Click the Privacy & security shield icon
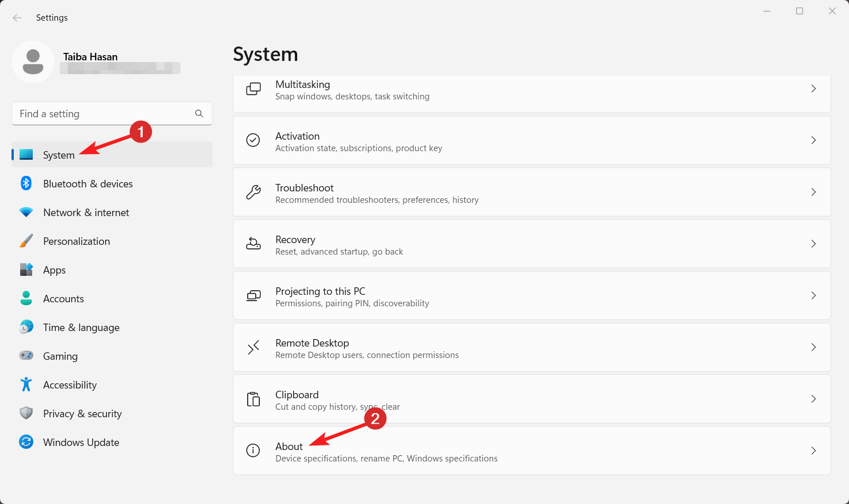 26,413
